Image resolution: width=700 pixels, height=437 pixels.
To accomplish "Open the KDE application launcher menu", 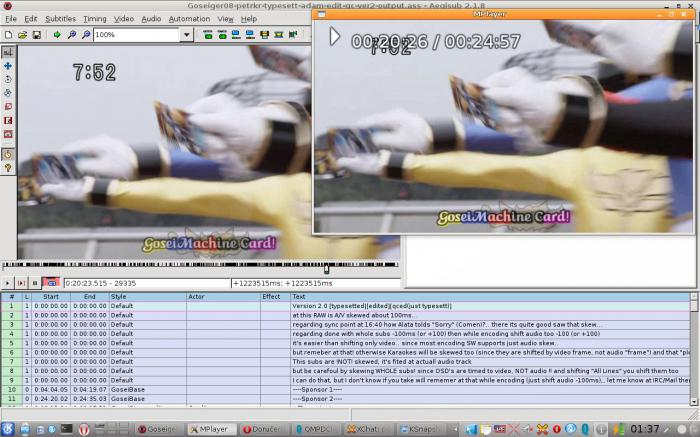I will pos(8,429).
